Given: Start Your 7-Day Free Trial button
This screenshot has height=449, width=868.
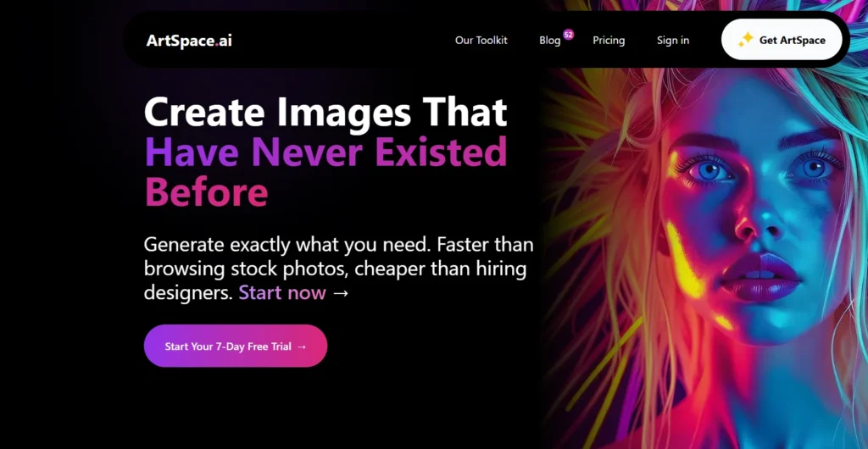Looking at the screenshot, I should point(236,346).
